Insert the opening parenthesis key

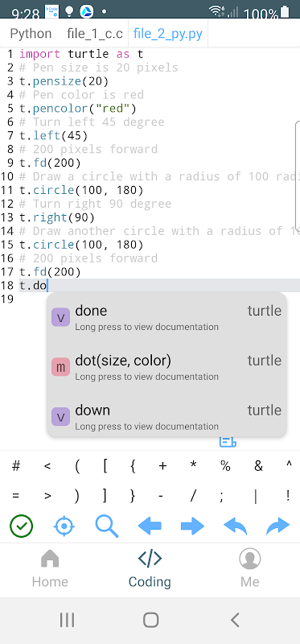click(77, 466)
